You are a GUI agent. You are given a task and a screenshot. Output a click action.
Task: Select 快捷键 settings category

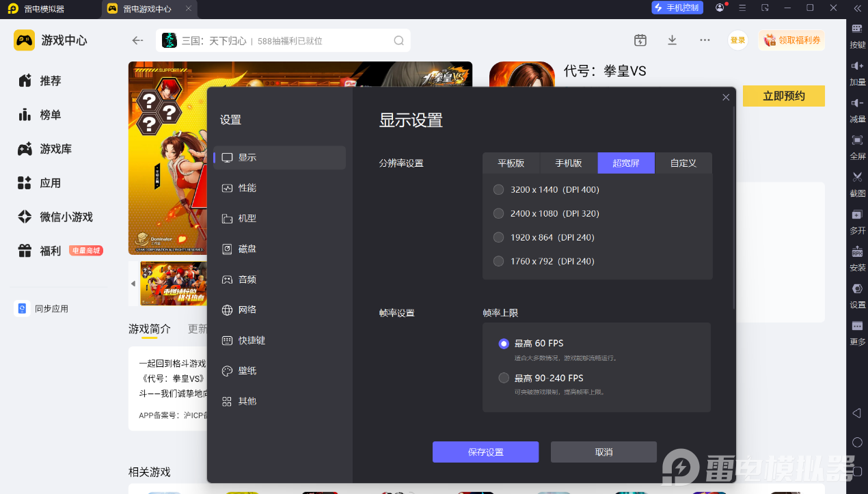(279, 340)
